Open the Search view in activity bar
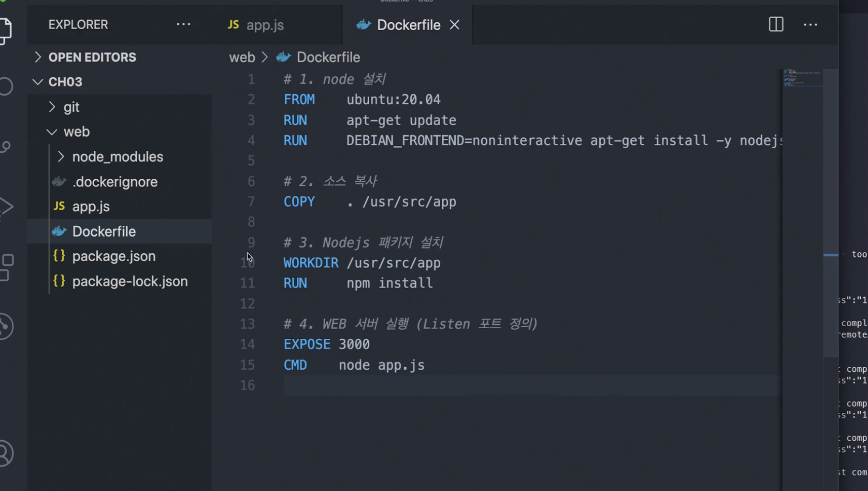Image resolution: width=868 pixels, height=491 pixels. [6, 86]
